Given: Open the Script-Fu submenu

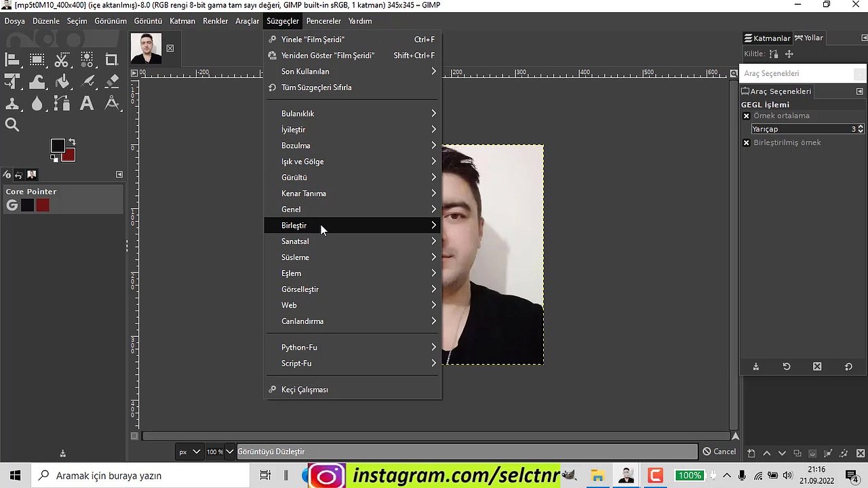Looking at the screenshot, I should (x=353, y=363).
